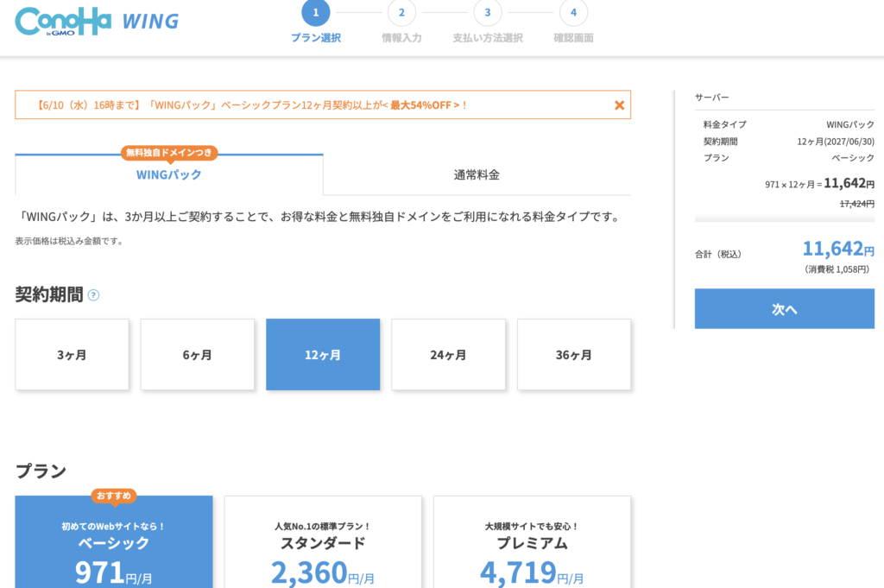
Task: Click the おすすめ badge on ベーシック
Action: pyautogui.click(x=114, y=496)
